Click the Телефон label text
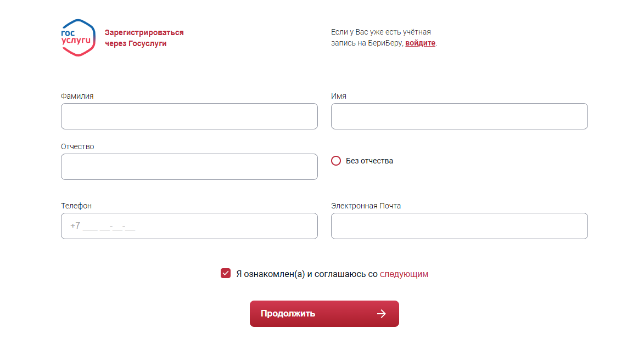 point(76,206)
